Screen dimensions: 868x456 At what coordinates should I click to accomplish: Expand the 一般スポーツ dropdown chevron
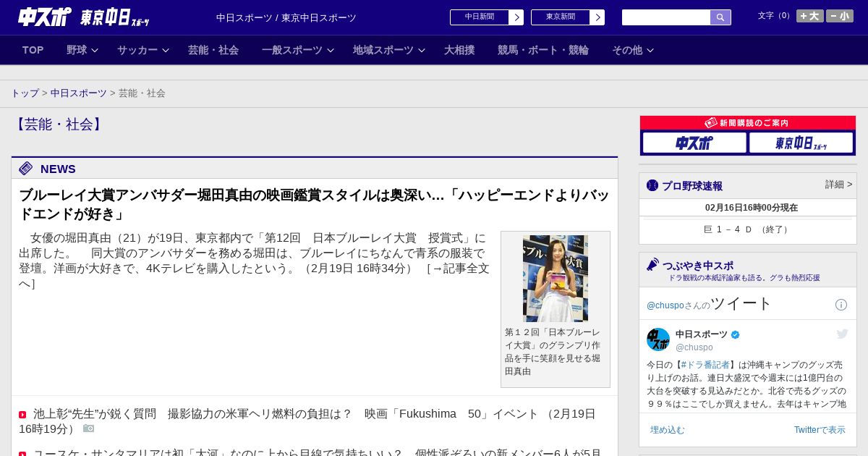click(x=331, y=50)
